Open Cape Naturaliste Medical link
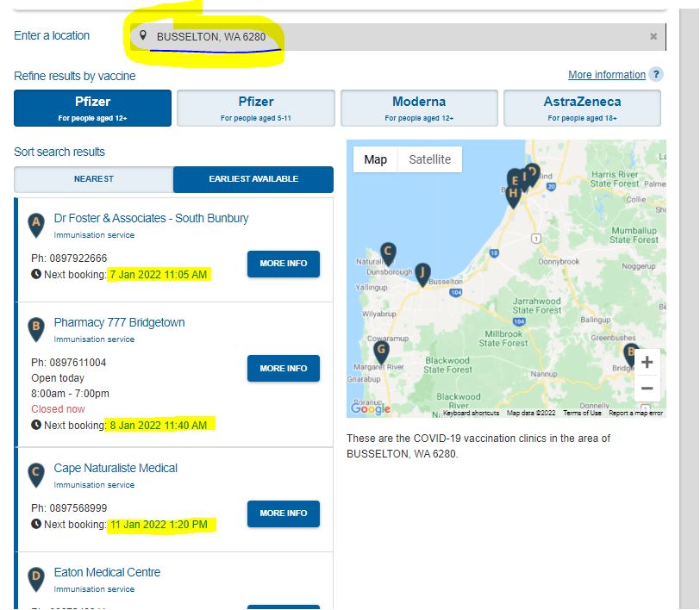The height and width of the screenshot is (610, 700). tap(116, 468)
